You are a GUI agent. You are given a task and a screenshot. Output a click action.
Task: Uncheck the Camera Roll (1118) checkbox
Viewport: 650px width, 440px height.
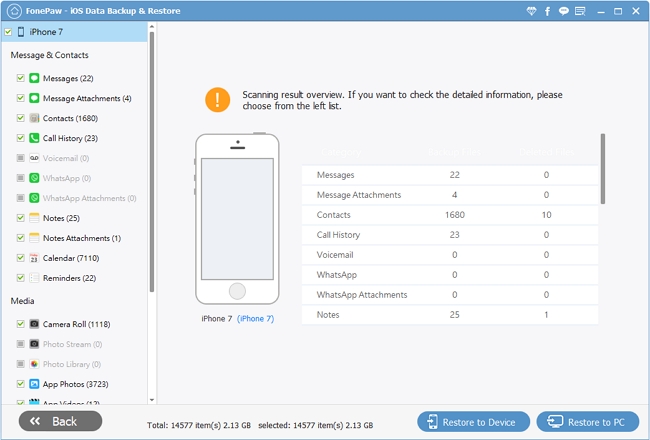(x=20, y=324)
